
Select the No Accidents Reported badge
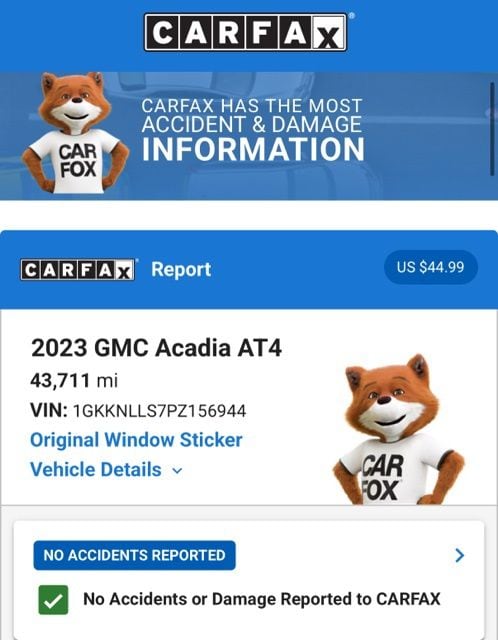pyautogui.click(x=134, y=555)
